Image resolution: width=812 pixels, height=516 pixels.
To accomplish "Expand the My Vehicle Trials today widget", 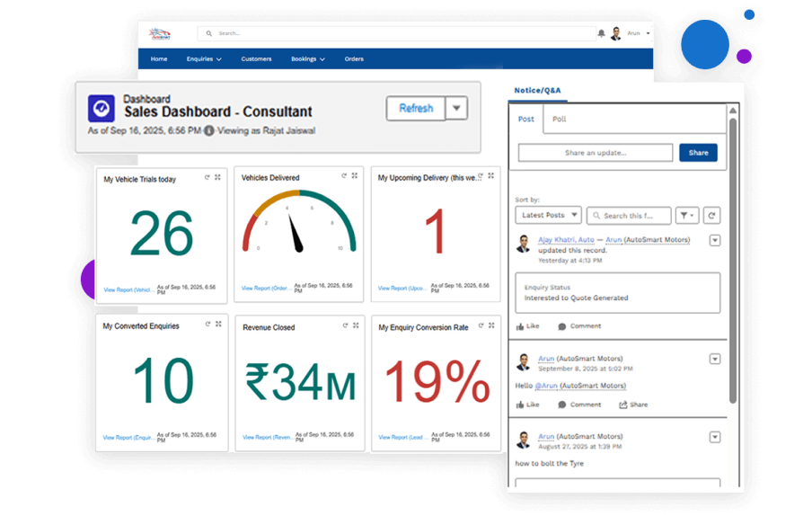I will point(218,177).
